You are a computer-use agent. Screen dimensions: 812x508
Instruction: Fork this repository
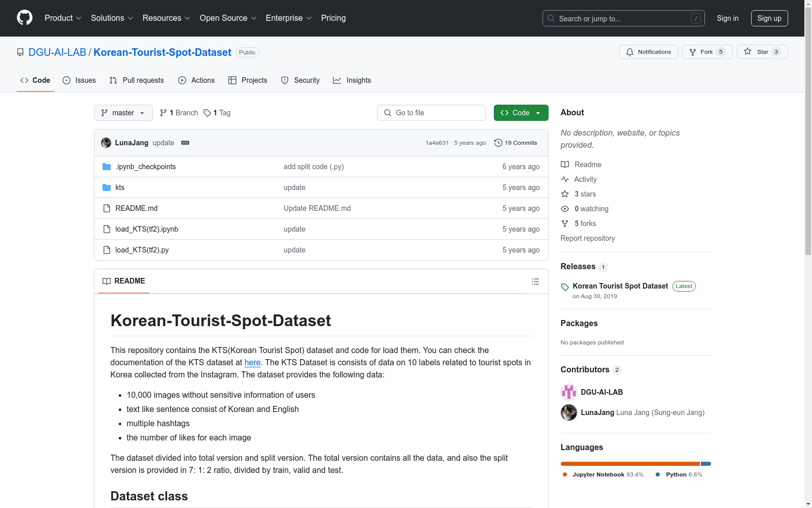(x=707, y=52)
